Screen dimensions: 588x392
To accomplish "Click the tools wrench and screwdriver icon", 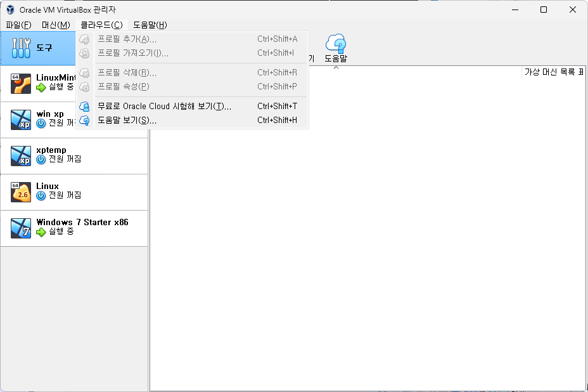I will pyautogui.click(x=21, y=48).
